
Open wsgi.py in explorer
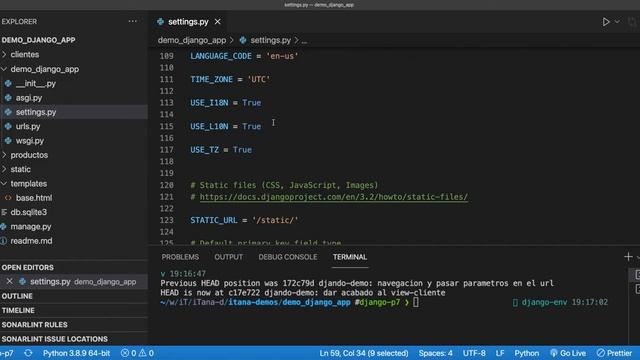click(x=29, y=140)
